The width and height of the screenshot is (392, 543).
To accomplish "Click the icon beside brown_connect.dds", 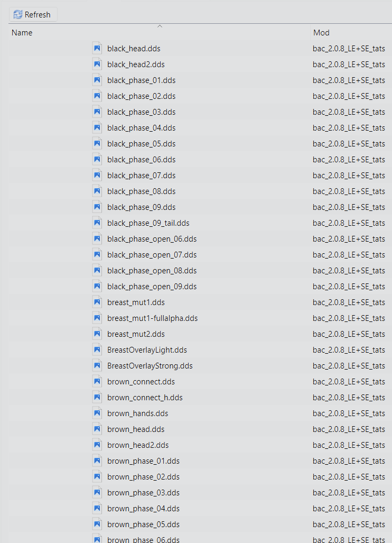I will click(x=97, y=382).
